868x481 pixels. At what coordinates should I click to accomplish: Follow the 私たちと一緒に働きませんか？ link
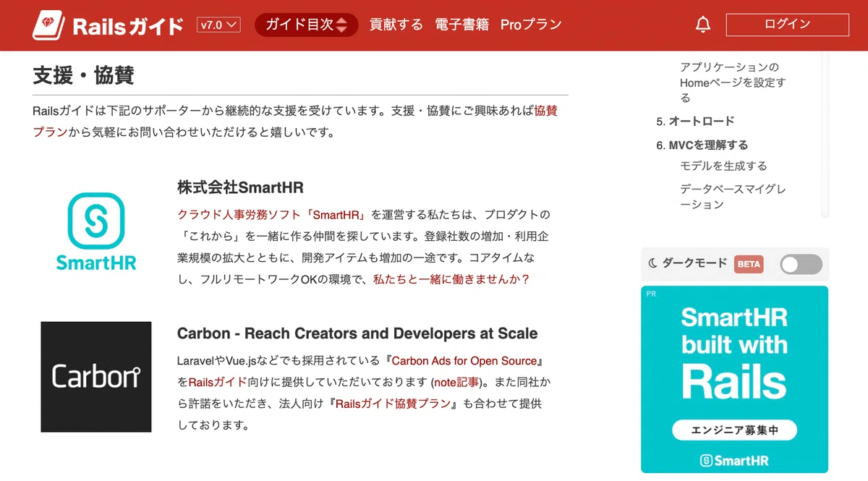pyautogui.click(x=451, y=278)
